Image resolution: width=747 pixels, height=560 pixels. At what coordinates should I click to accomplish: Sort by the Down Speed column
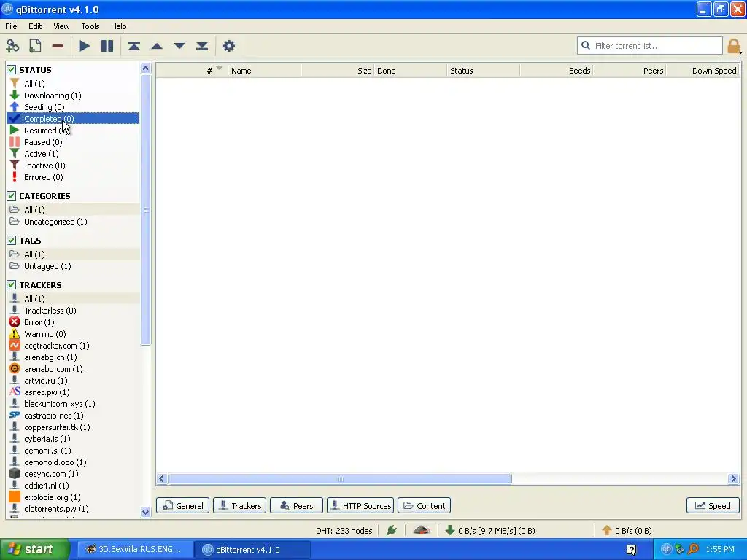pyautogui.click(x=703, y=71)
